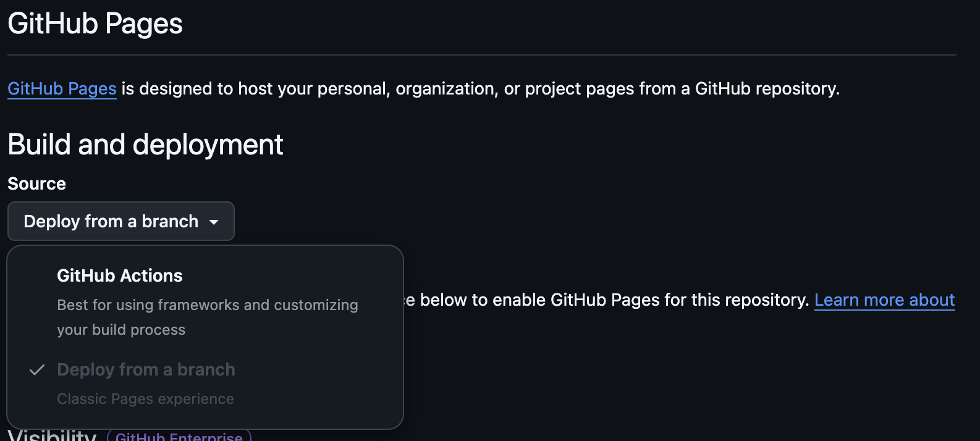Click the "Classic Pages experience" description text

(145, 399)
